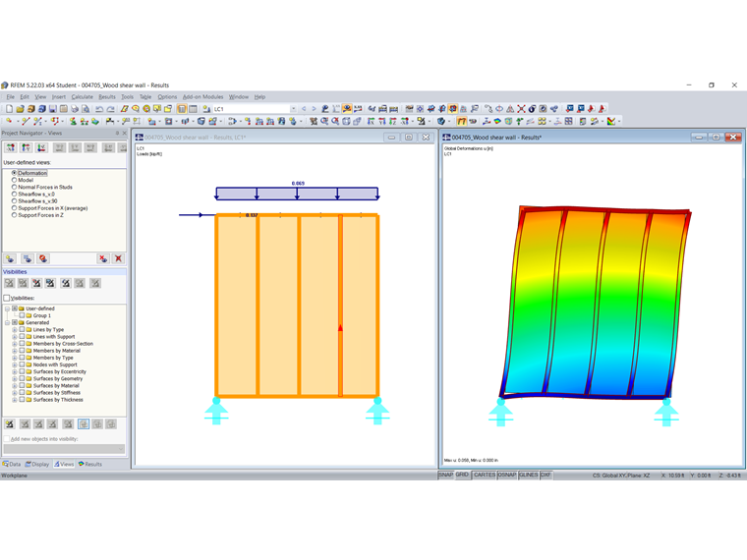Click the Save floppy disk icon
Image resolution: width=747 pixels, height=560 pixels.
tap(52, 109)
